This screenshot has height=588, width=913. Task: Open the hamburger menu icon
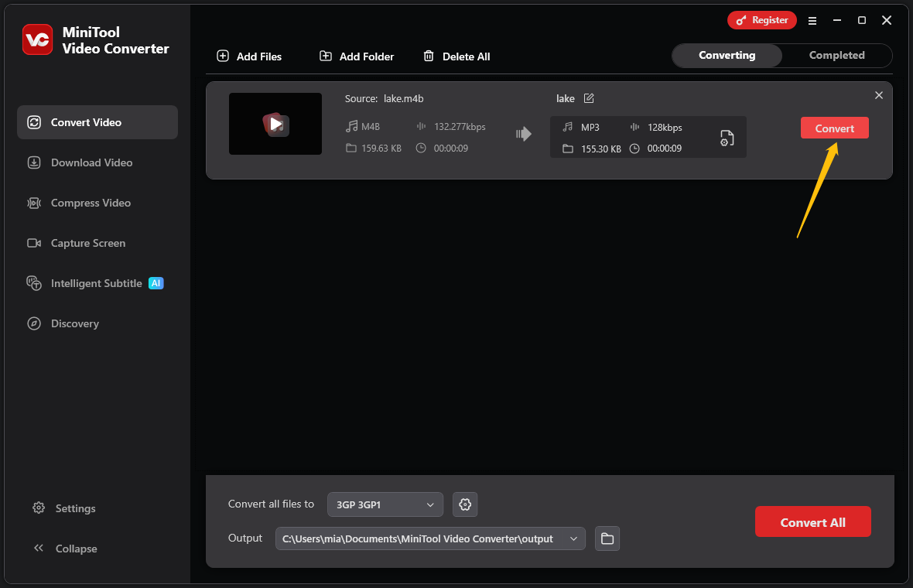point(812,20)
